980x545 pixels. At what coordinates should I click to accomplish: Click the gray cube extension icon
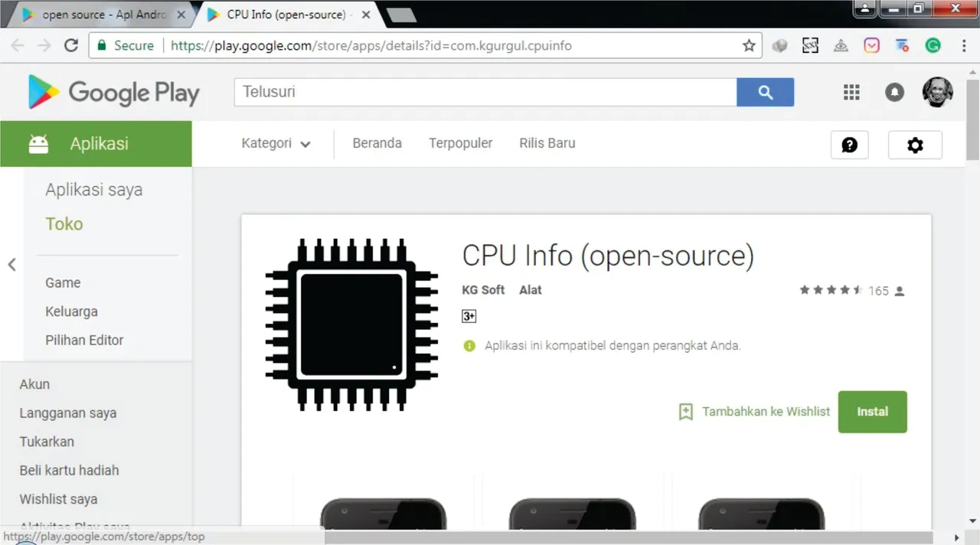point(780,46)
